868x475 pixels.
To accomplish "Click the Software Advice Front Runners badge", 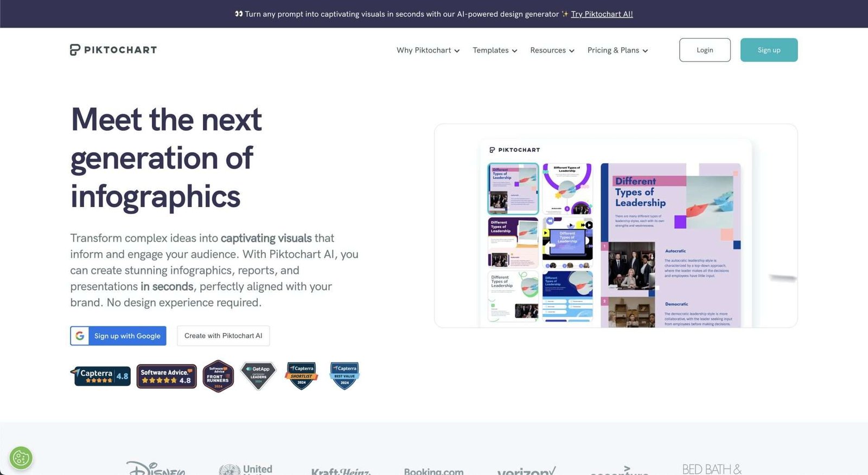I will [218, 376].
